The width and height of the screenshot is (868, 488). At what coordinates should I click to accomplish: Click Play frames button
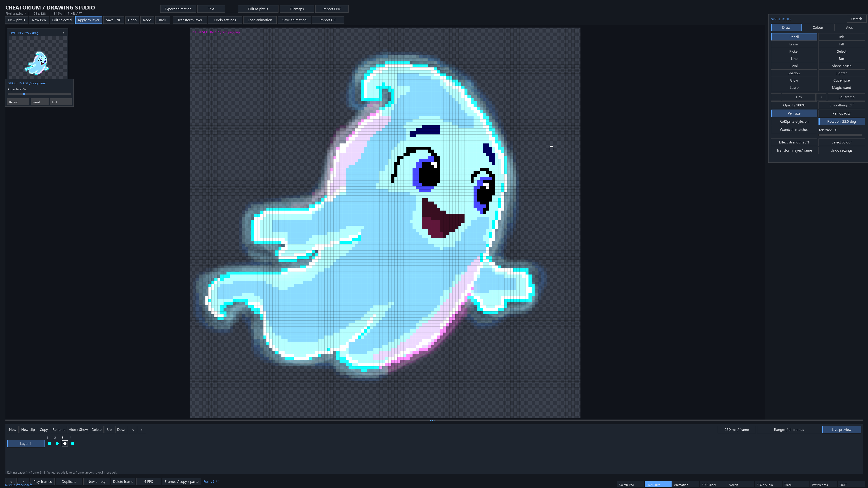(42, 482)
